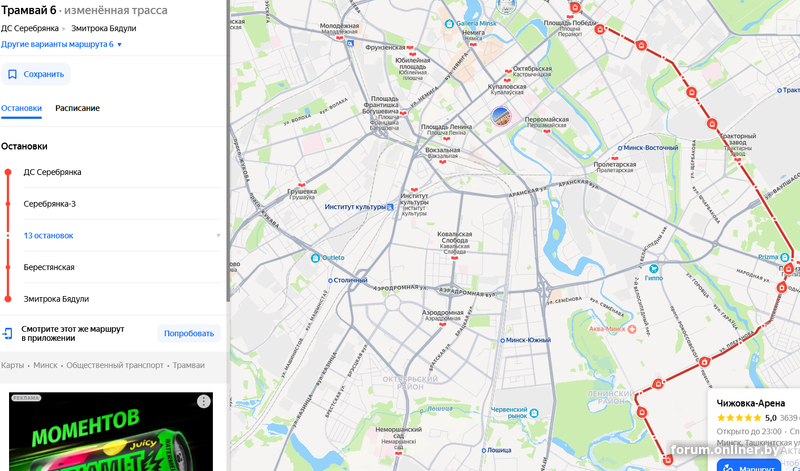Click the Немига metro station marker
The width and height of the screenshot is (800, 471).
point(473,44)
